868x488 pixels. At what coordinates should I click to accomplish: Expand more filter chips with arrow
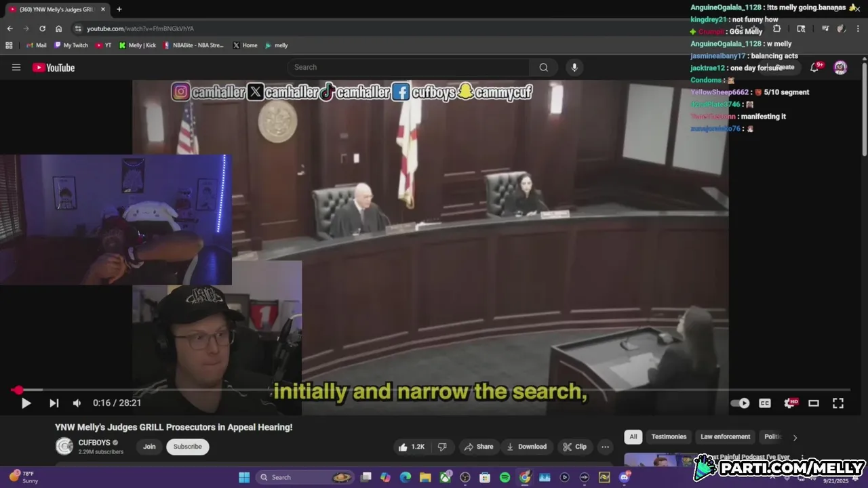795,437
